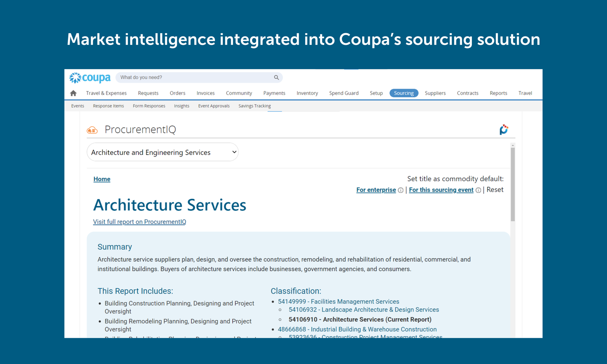This screenshot has height=364, width=607.
Task: Open the Orders menu item
Action: click(x=178, y=93)
